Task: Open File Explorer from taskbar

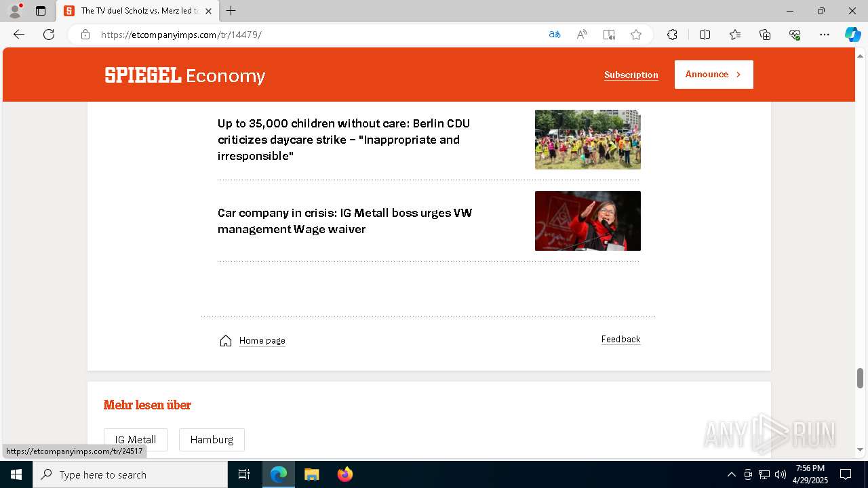Action: tap(312, 474)
